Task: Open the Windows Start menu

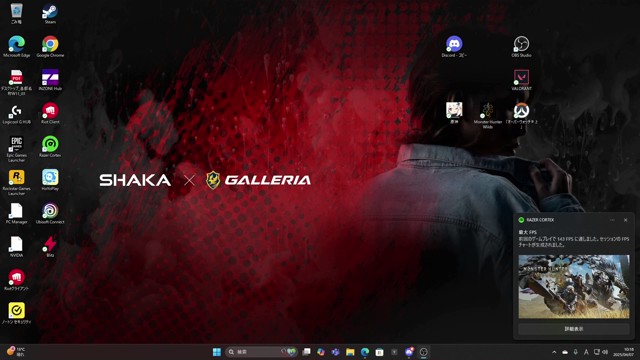Action: point(217,352)
